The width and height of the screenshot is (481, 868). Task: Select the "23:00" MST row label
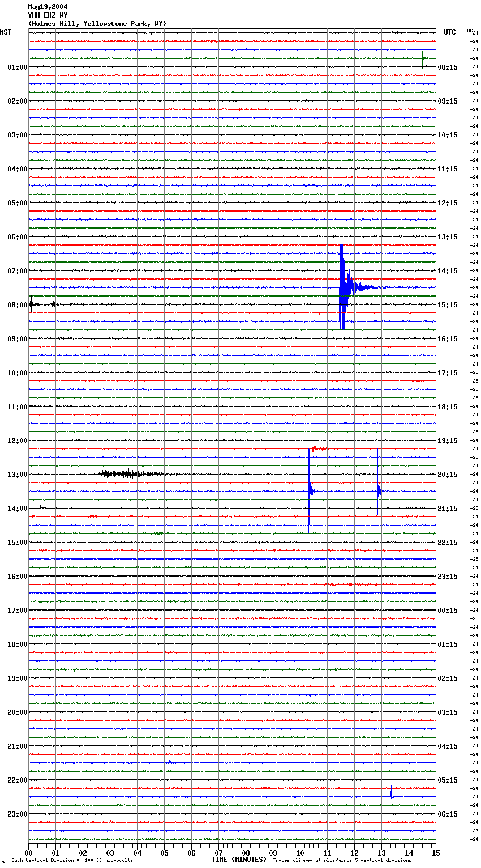pyautogui.click(x=18, y=814)
